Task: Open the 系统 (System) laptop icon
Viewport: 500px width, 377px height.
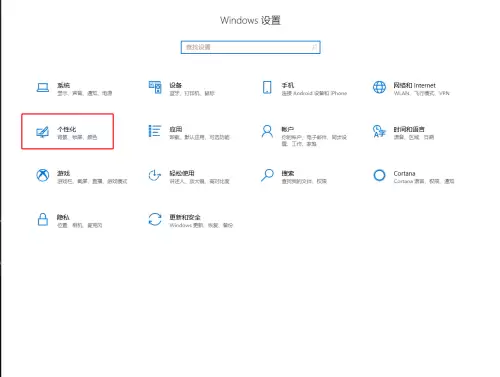Action: pos(43,88)
